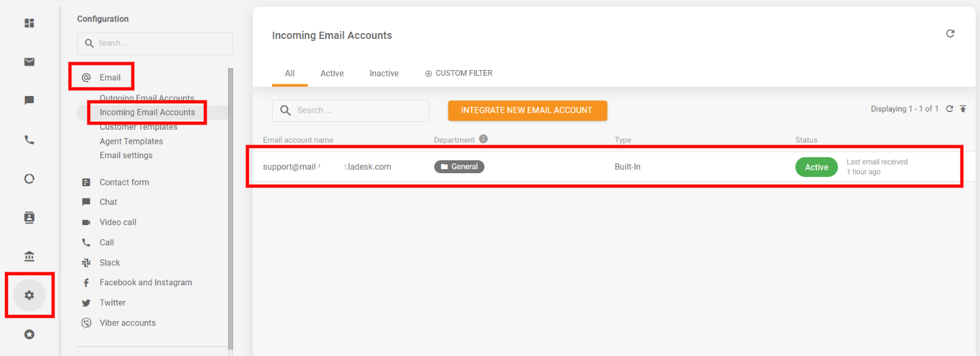980x356 pixels.
Task: Open the configuration gear icon
Action: click(x=29, y=296)
